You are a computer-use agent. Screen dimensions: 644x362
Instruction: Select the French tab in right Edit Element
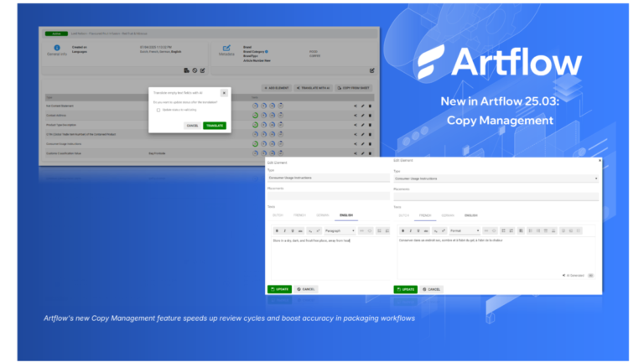pos(425,215)
